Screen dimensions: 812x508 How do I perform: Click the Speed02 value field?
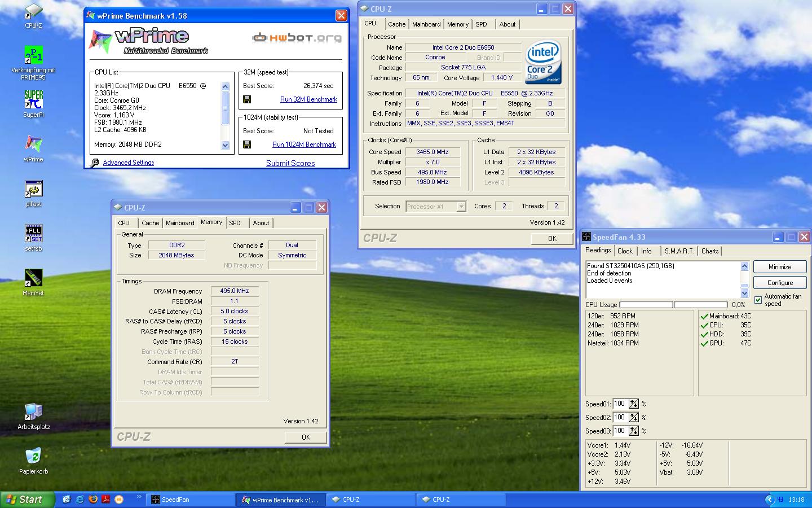[620, 417]
